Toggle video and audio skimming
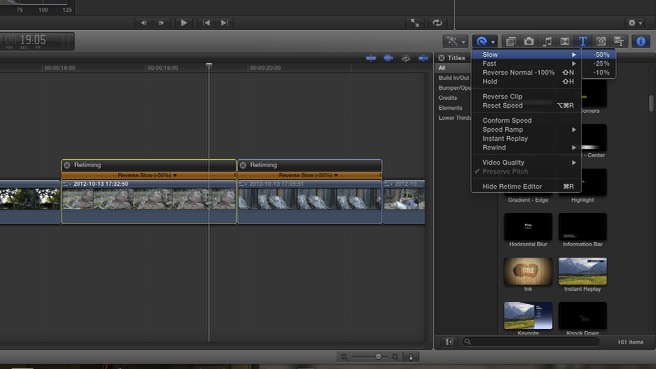The height and width of the screenshot is (369, 656). click(371, 58)
